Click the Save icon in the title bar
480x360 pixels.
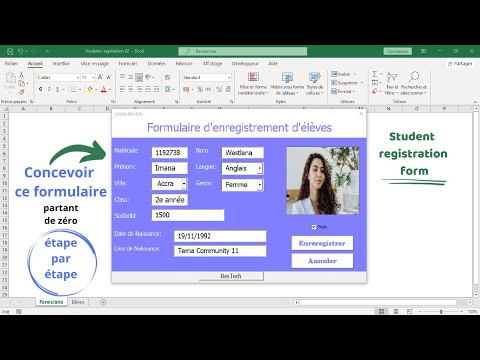pos(10,51)
